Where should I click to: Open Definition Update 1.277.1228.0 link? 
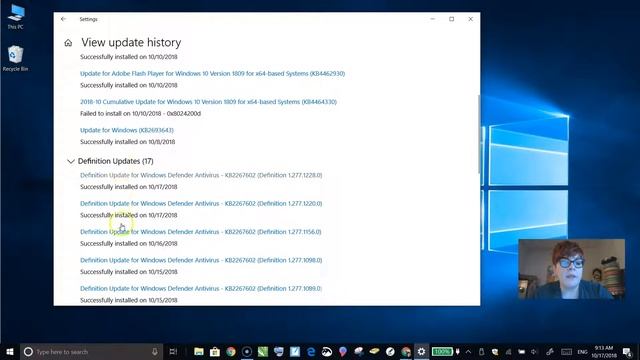[x=201, y=175]
